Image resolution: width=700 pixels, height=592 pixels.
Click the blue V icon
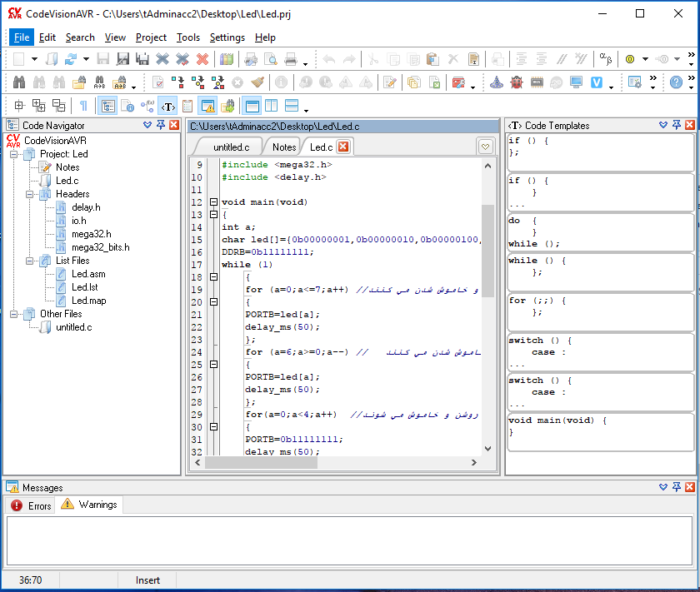[597, 82]
